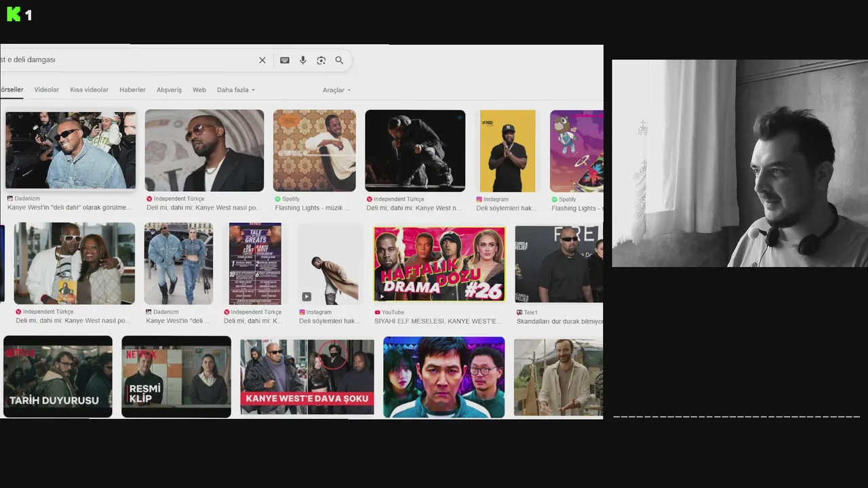Open the Netflix 'Resmi Klip' thumbnail
This screenshot has height=488, width=868.
(176, 376)
